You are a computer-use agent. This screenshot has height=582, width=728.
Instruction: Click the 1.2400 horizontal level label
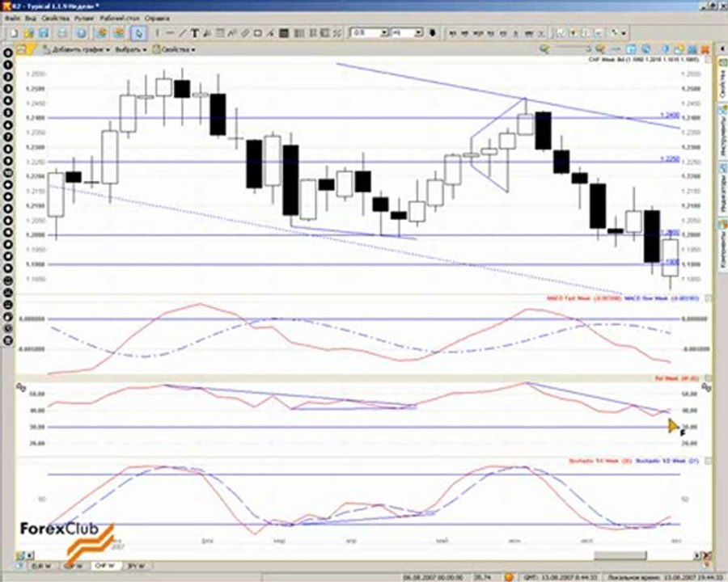point(670,115)
